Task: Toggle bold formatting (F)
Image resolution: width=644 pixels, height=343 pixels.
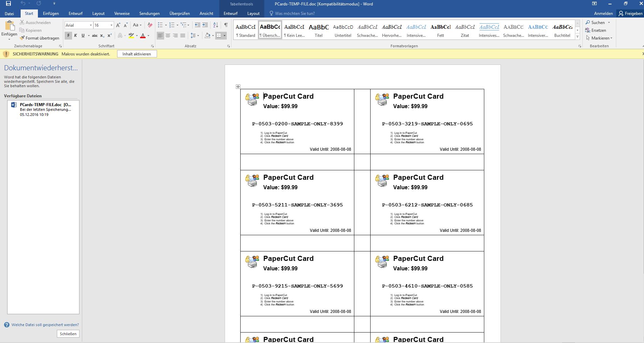Action: pos(68,35)
